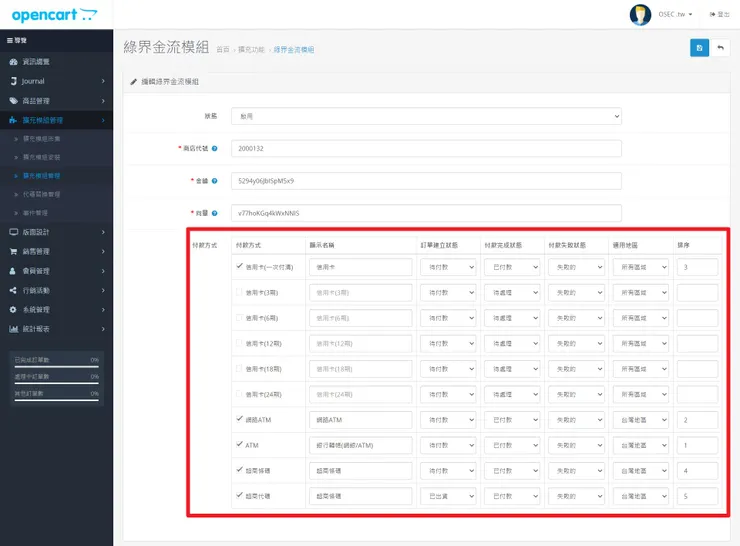Click the person icon for 會員管理
This screenshot has height=546, width=740.
pos(13,271)
